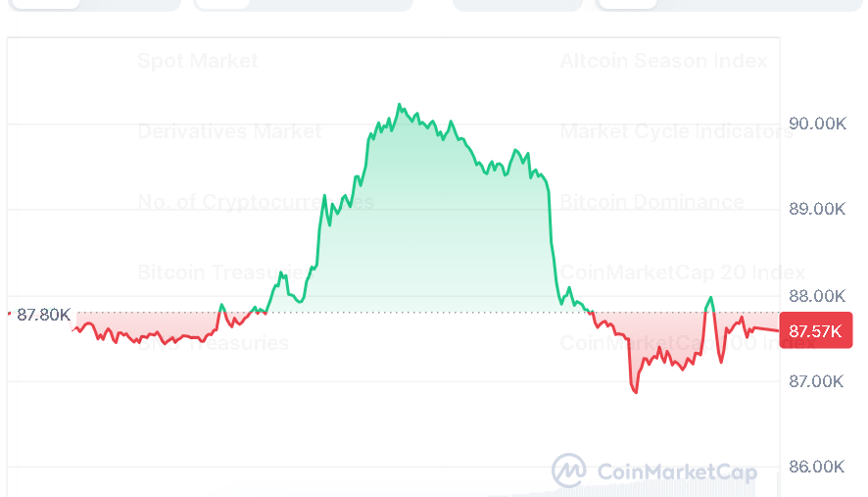Open the Derivatives Market menu item
868x497 pixels.
point(229,131)
